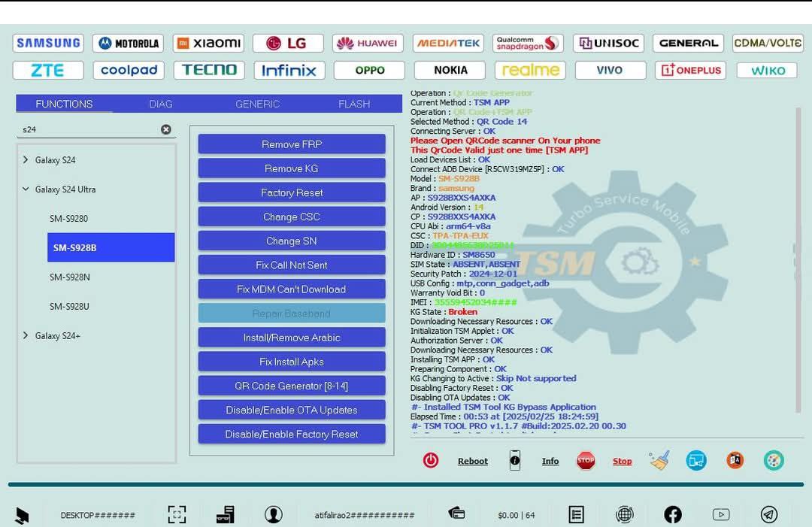Open the cleaning brush tool
Screen dimensions: 812x527
[x=659, y=460]
